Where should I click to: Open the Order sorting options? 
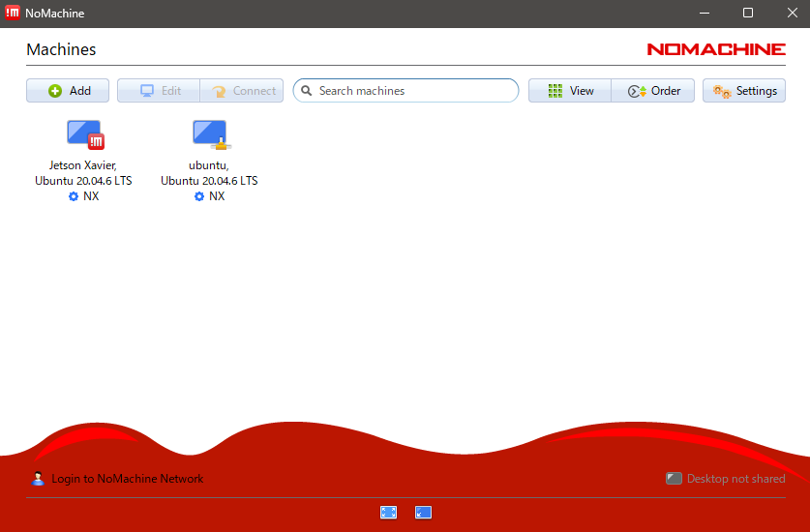pyautogui.click(x=653, y=91)
